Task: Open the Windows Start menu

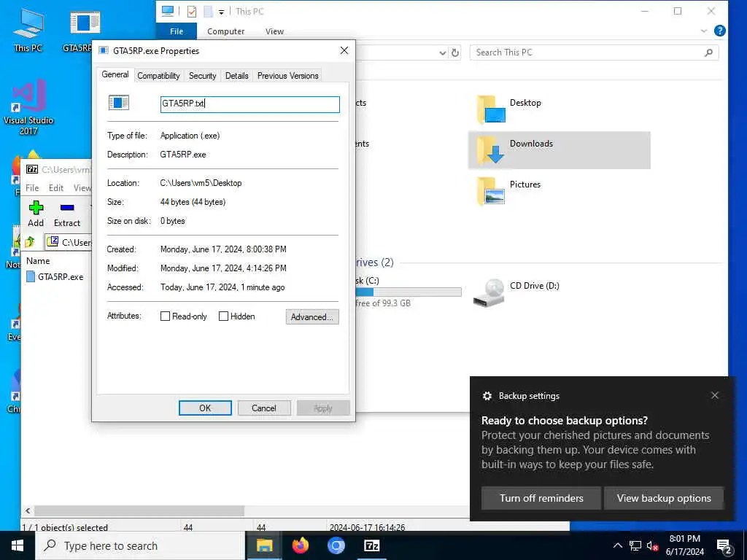Action: click(18, 545)
